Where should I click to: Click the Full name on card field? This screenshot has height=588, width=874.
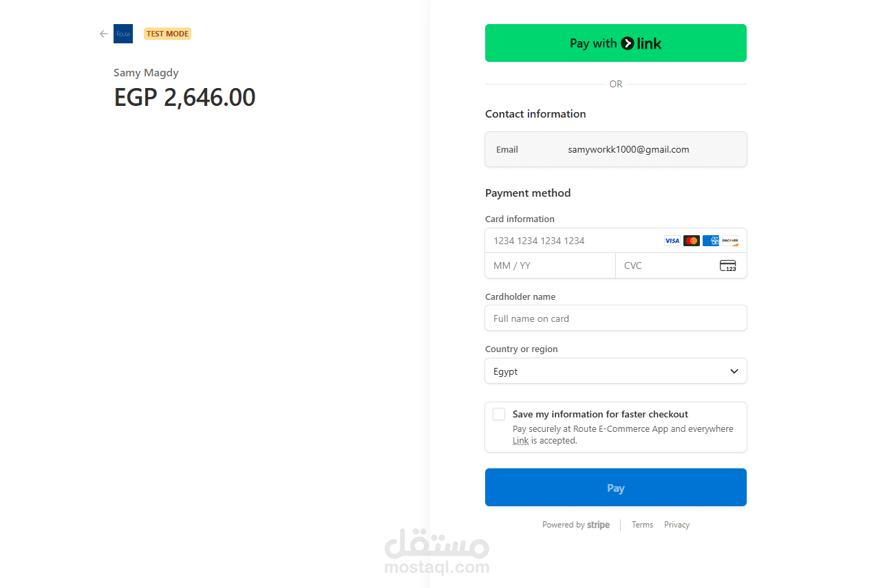[x=615, y=318]
